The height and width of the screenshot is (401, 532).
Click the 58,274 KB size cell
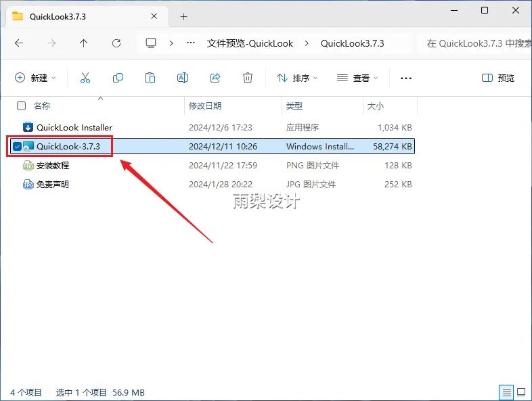click(393, 147)
